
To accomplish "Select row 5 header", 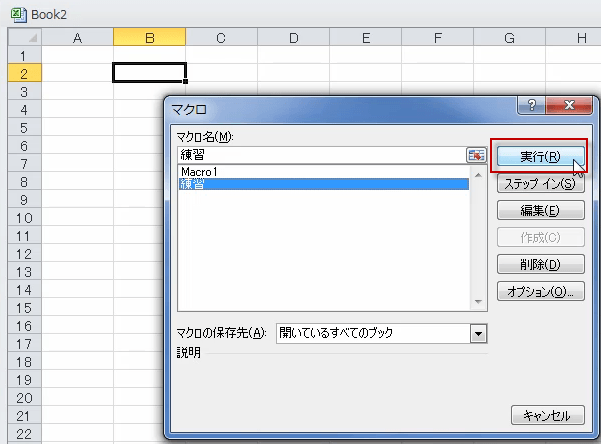I will tap(25, 127).
